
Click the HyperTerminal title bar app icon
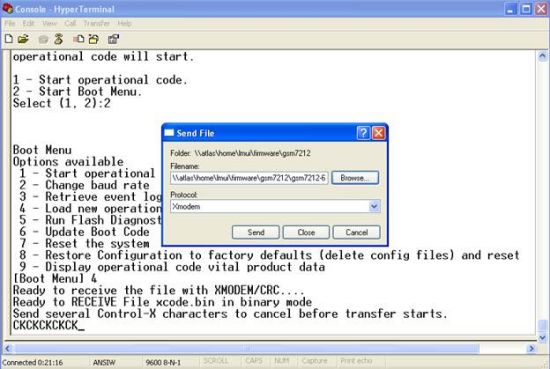pyautogui.click(x=7, y=8)
